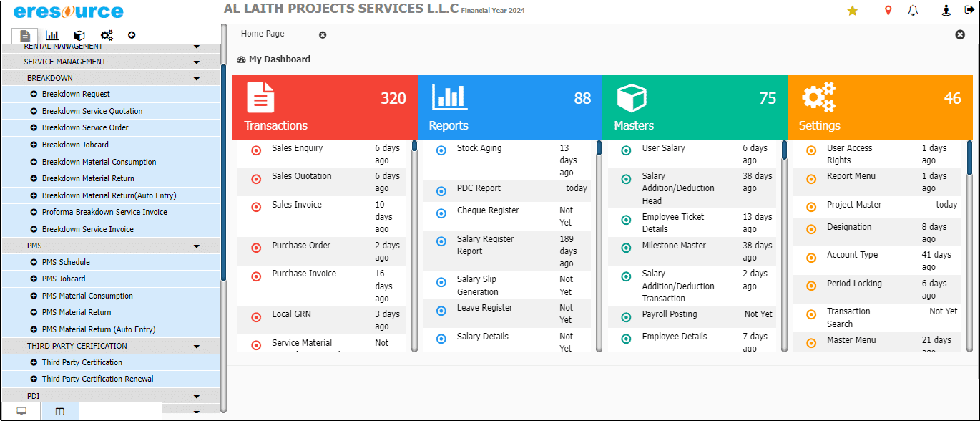Click the split layout icon at bottom
Viewport: 980px width, 421px height.
[59, 411]
